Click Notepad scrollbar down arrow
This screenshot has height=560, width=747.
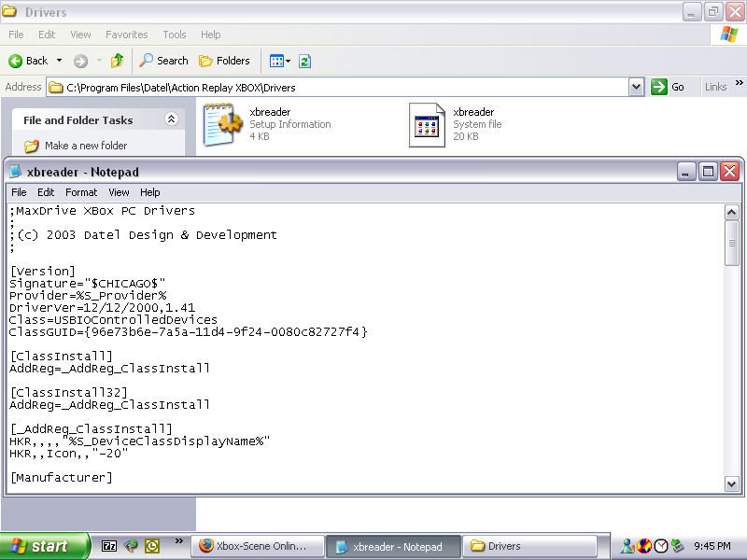point(731,484)
